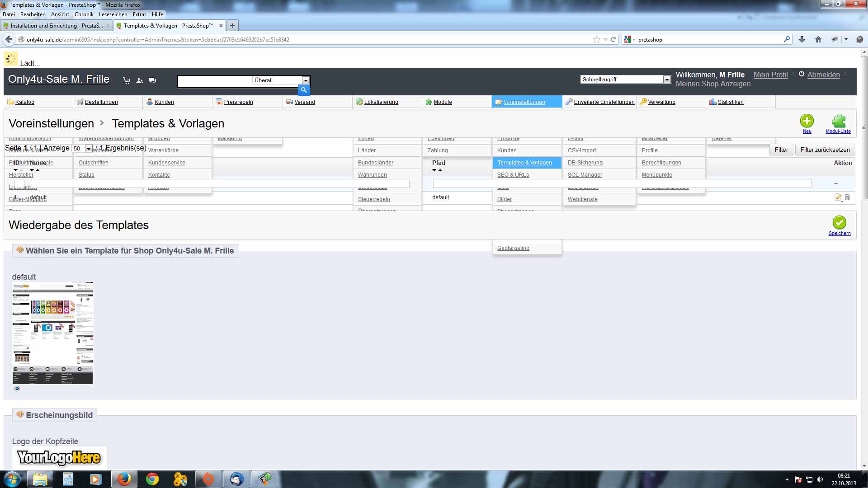Click the Filter zurücksetzen button
Viewport: 868px width, 488px height.
click(x=825, y=150)
